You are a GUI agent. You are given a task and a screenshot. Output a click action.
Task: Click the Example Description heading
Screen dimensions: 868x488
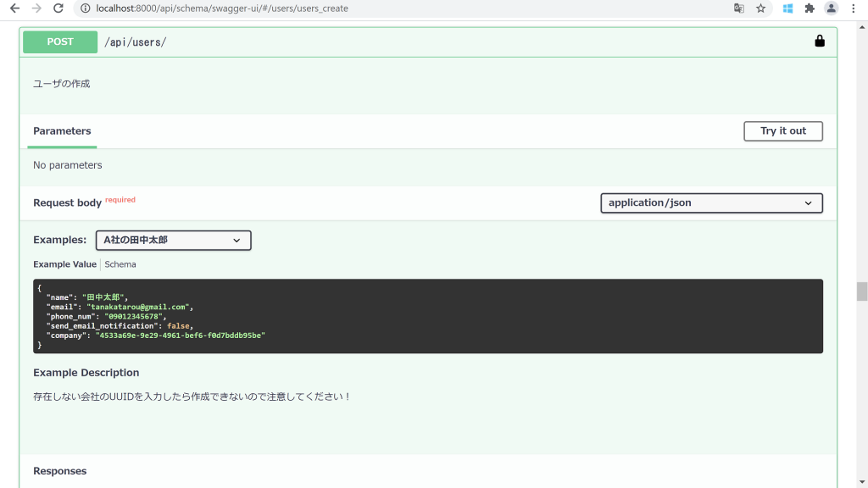point(86,373)
